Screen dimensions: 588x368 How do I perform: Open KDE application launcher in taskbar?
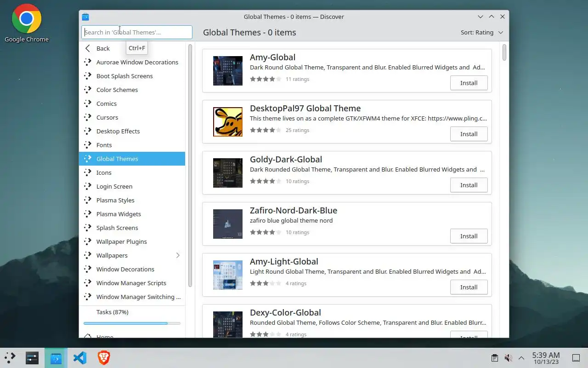10,358
